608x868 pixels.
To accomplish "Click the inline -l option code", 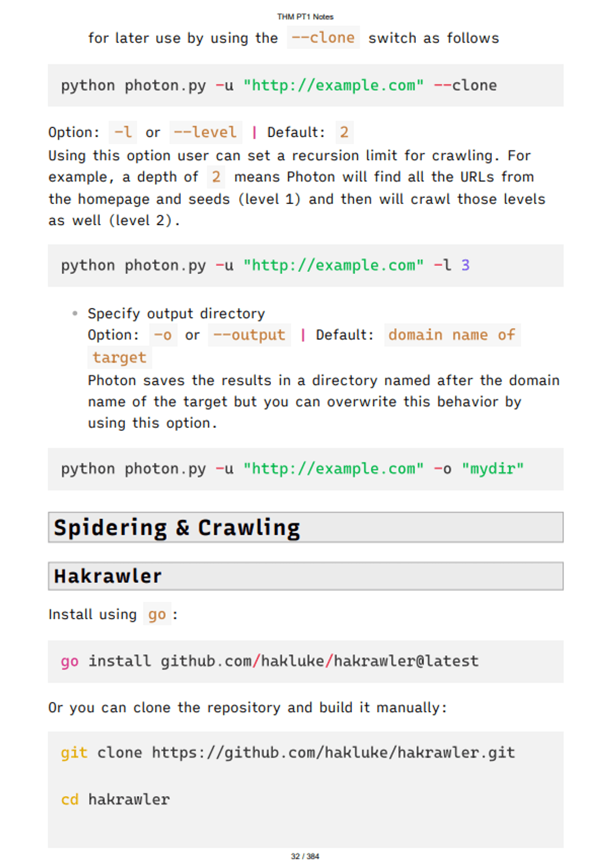I will click(123, 133).
